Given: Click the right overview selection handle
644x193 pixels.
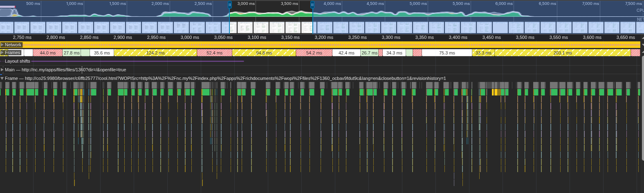Looking at the screenshot, I should click(x=312, y=5).
